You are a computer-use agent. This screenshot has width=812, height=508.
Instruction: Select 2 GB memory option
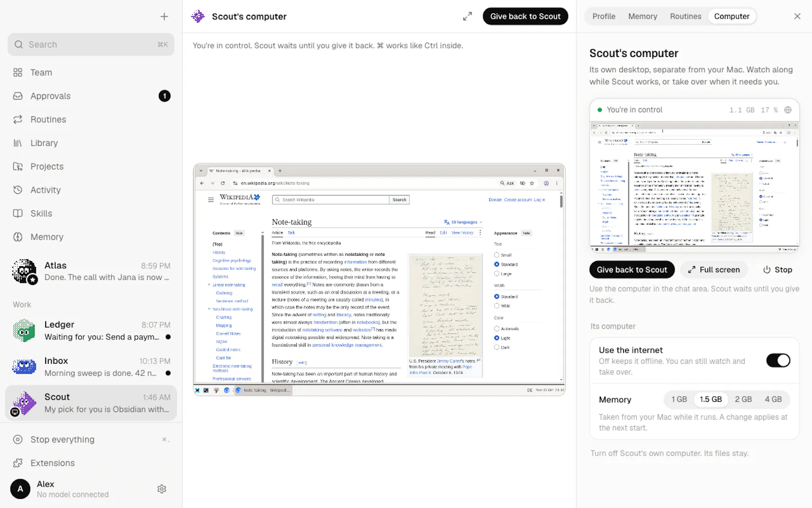tap(743, 399)
